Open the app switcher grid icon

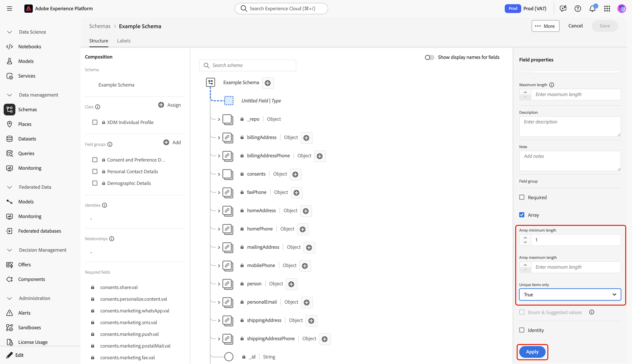click(x=607, y=9)
